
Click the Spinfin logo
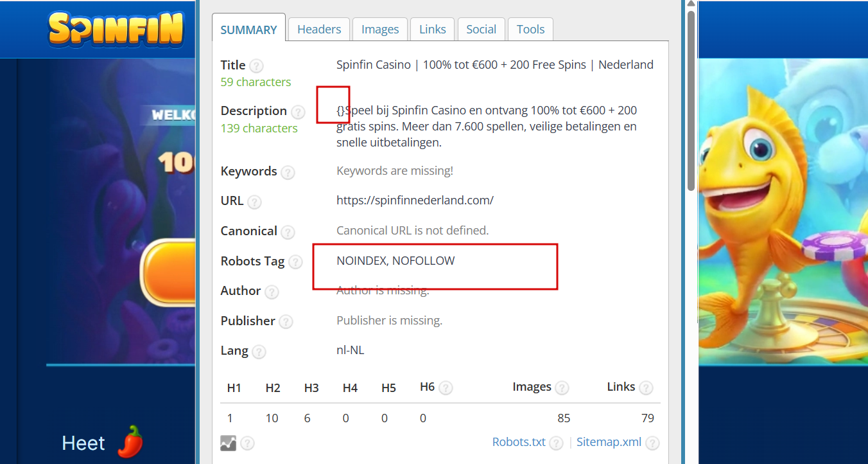point(116,30)
